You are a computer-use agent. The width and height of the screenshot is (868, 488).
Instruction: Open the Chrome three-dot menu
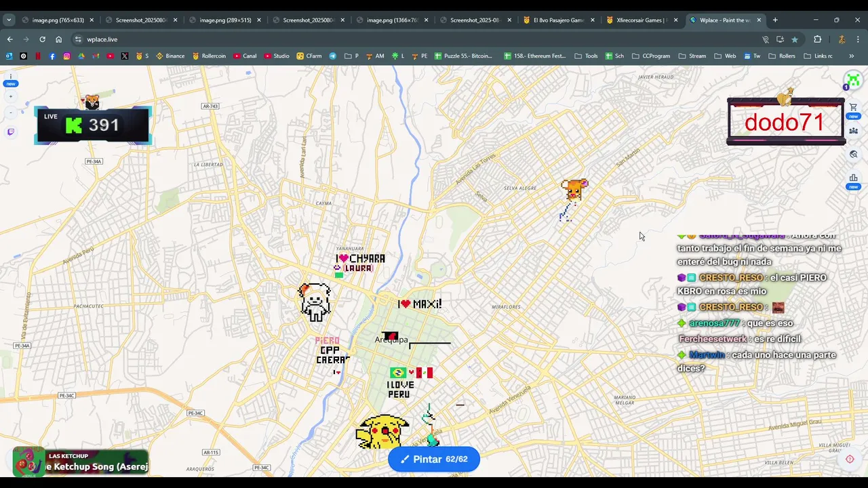(x=858, y=39)
